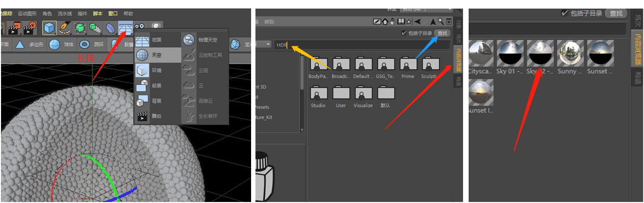Open the 窗口 menu
This screenshot has height=203, width=644.
point(113,14)
